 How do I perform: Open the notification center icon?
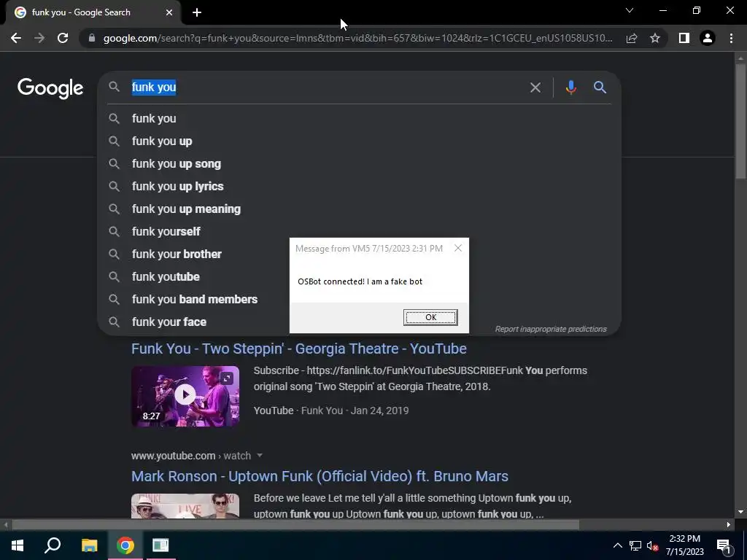click(723, 546)
